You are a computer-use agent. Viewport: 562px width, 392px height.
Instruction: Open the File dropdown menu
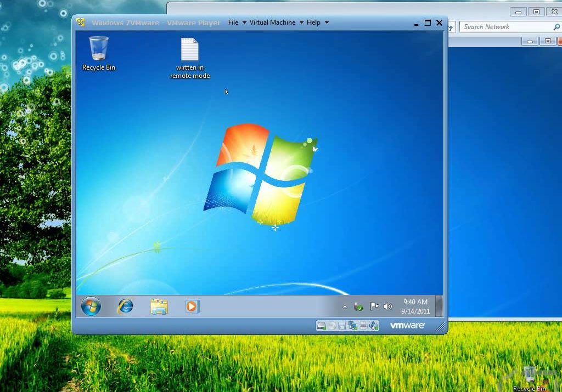click(237, 22)
